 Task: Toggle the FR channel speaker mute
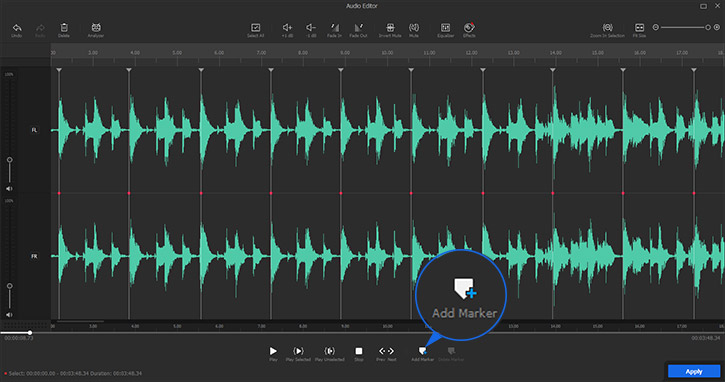point(9,315)
